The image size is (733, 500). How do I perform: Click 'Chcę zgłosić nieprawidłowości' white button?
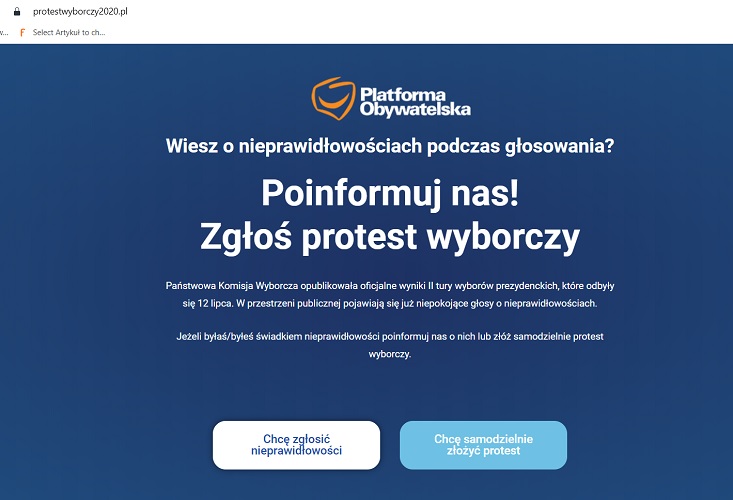tap(296, 445)
